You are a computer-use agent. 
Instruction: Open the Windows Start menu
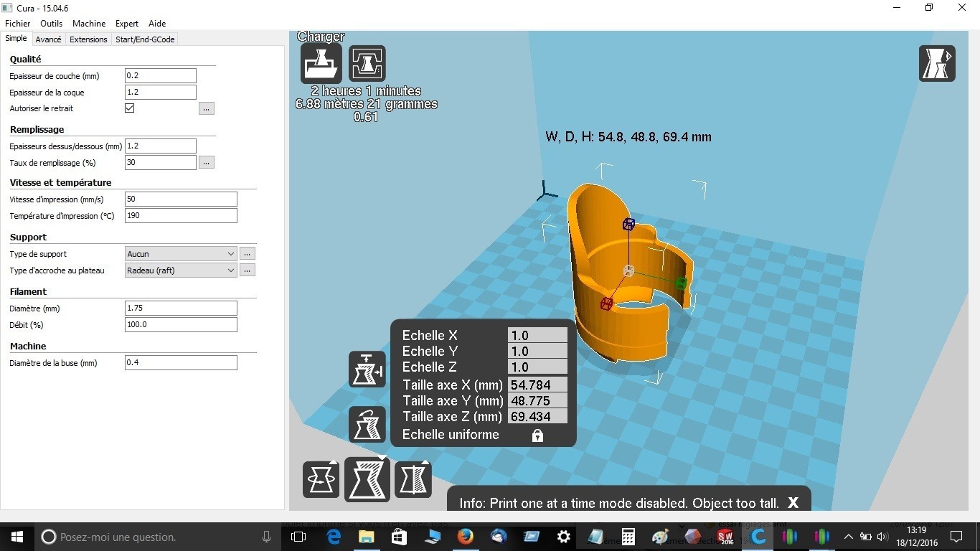pyautogui.click(x=17, y=537)
